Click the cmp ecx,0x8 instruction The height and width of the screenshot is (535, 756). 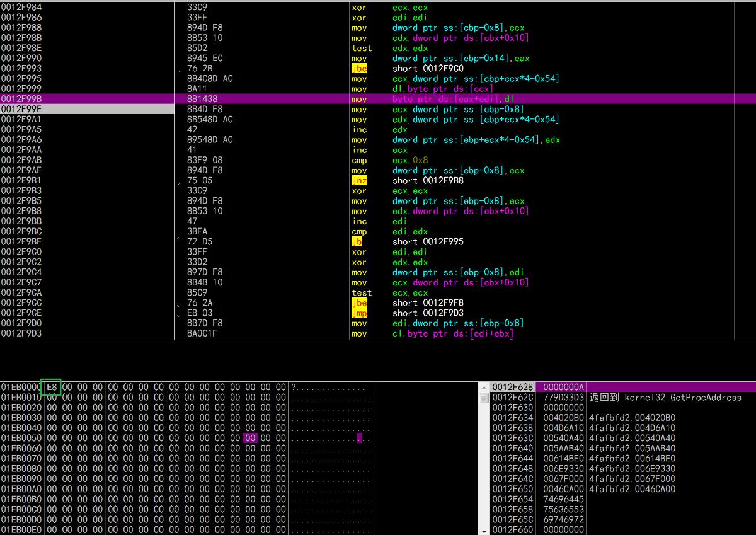(x=390, y=160)
